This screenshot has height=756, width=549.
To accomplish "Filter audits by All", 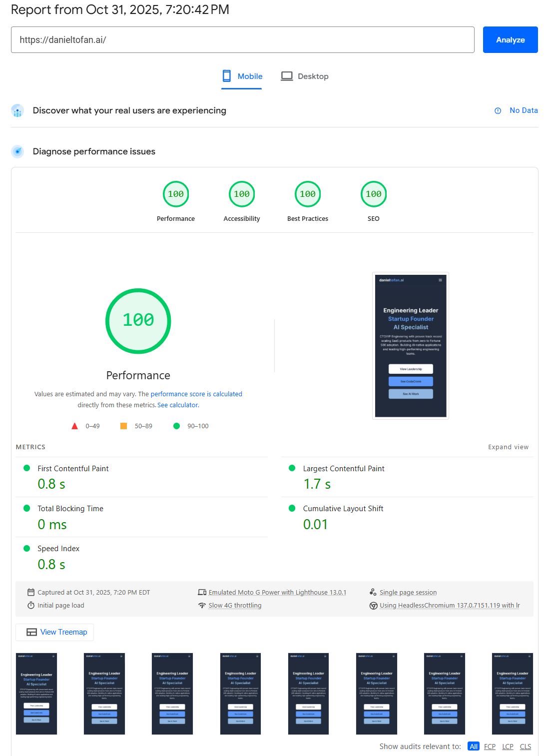I will click(x=473, y=747).
